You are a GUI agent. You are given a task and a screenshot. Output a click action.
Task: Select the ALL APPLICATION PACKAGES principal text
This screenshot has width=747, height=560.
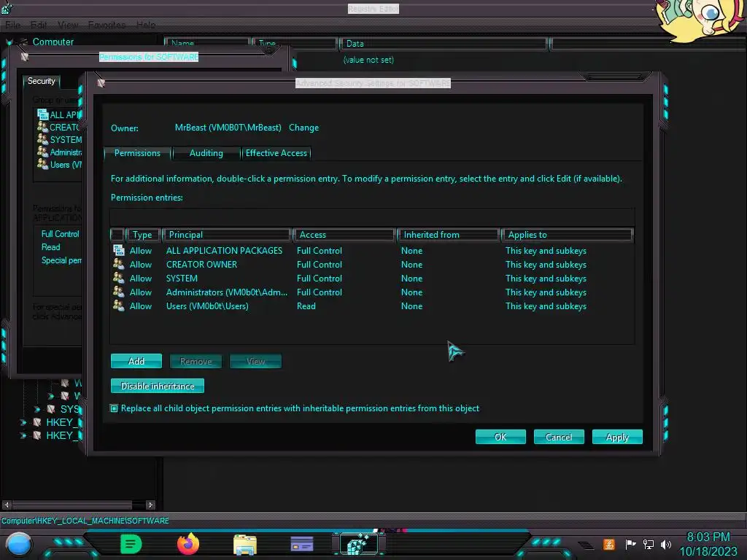224,251
